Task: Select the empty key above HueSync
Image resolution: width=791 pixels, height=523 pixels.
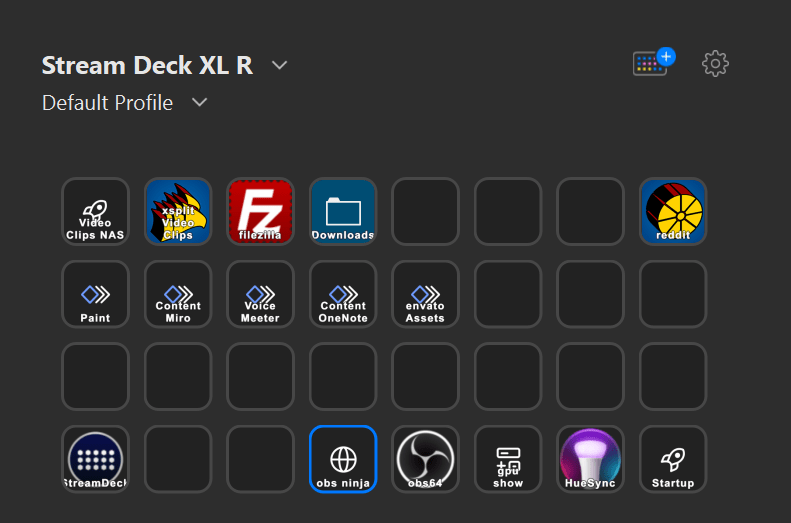Action: (590, 376)
